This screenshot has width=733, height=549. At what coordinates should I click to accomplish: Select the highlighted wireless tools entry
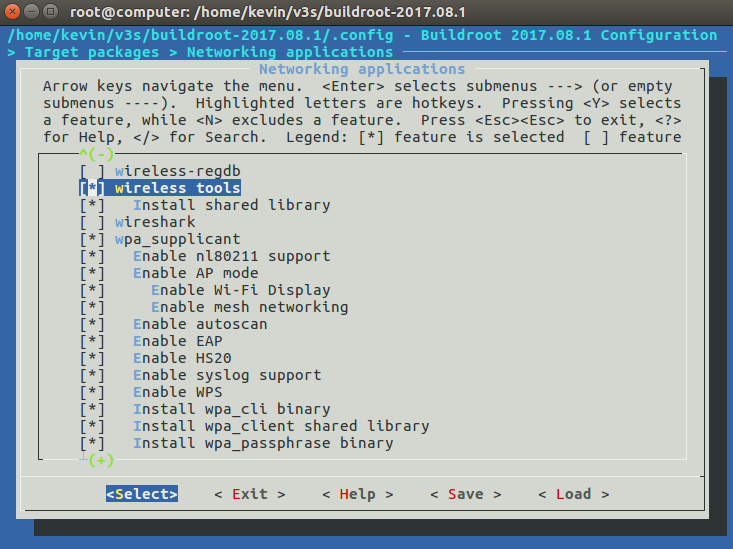pyautogui.click(x=178, y=188)
